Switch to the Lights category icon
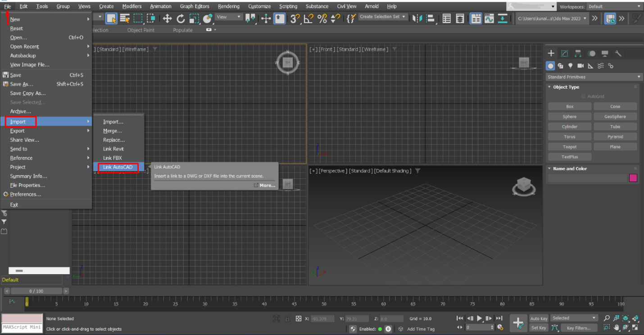The image size is (644, 335). tap(571, 66)
